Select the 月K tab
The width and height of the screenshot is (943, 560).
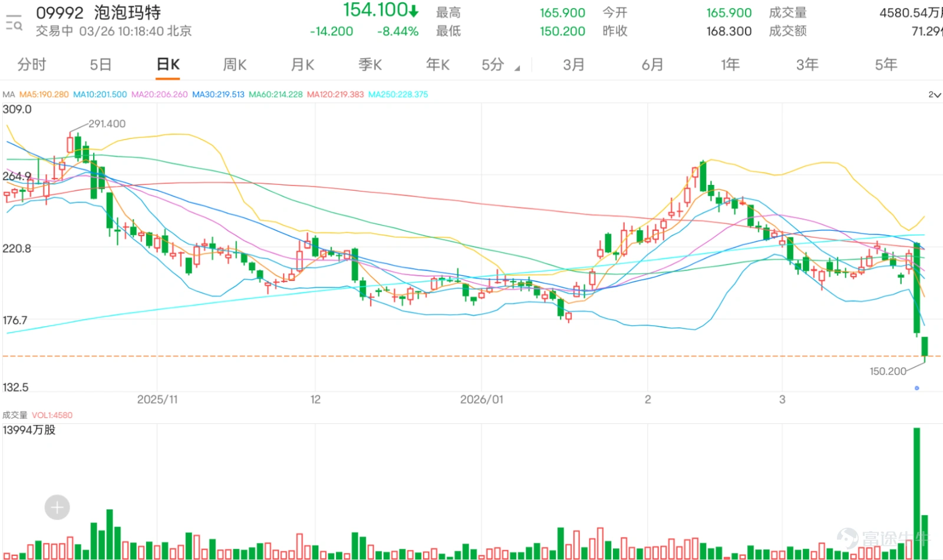(x=302, y=64)
